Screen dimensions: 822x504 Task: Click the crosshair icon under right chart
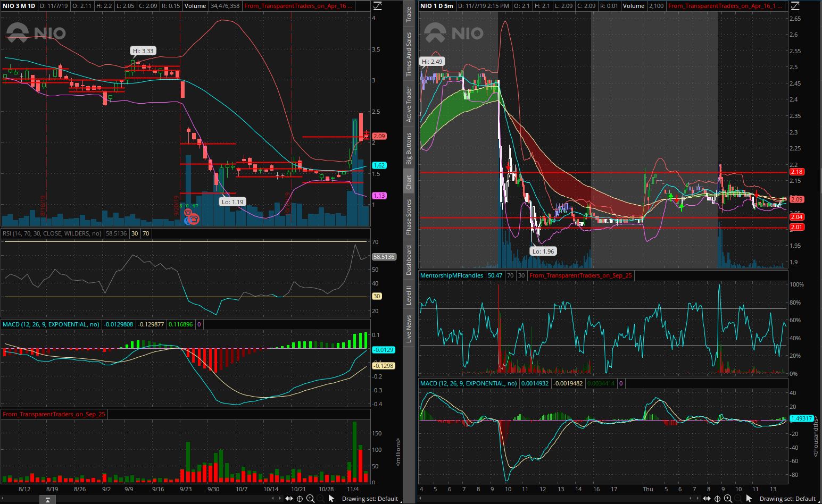point(717,499)
